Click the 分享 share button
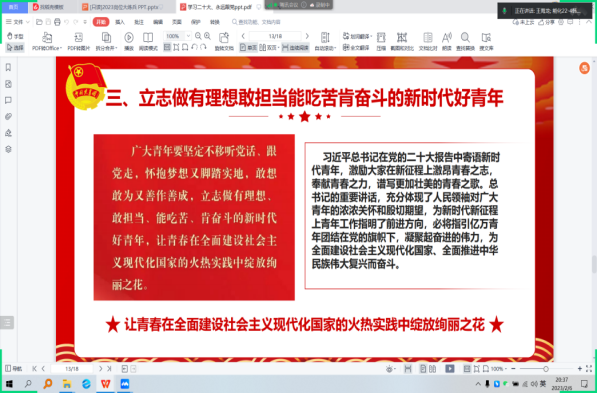Viewport: 598px width, 393px height. pos(547,23)
